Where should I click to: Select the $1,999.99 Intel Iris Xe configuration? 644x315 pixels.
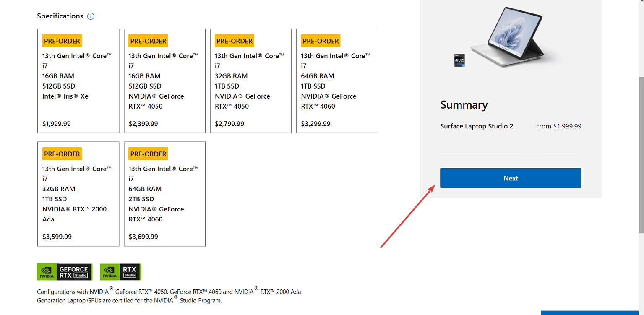[78, 81]
